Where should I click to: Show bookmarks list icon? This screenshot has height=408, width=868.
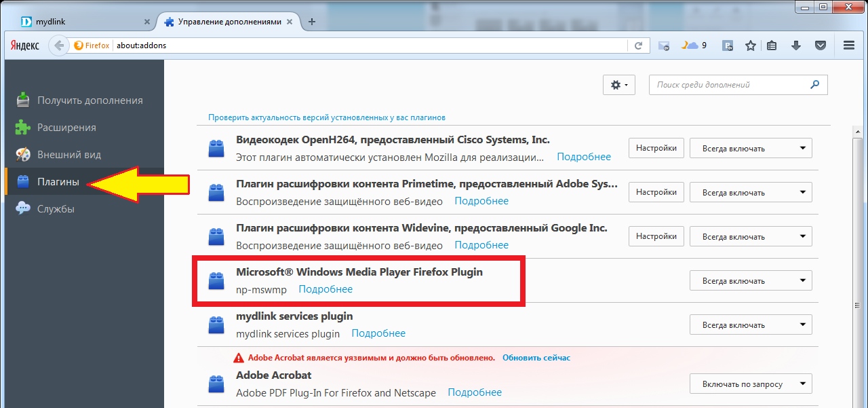click(x=772, y=45)
